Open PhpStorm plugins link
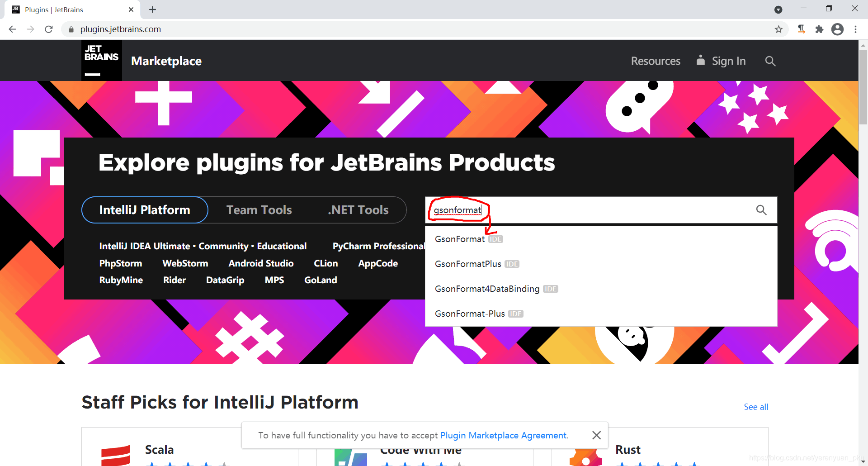 pyautogui.click(x=121, y=263)
